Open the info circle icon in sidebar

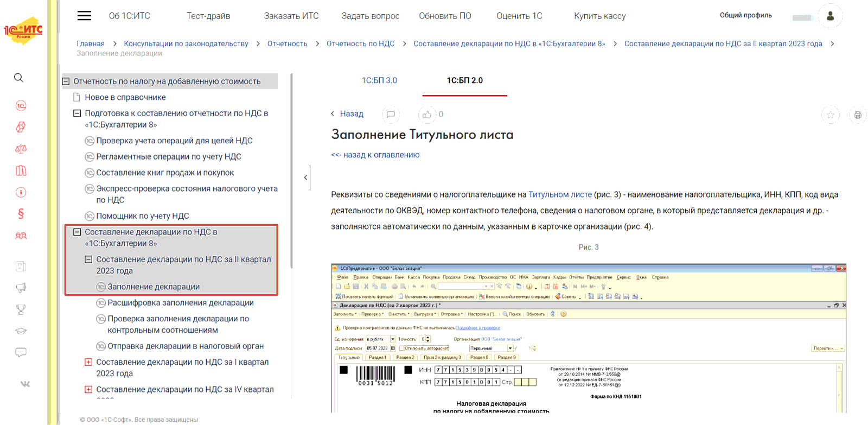(x=21, y=192)
